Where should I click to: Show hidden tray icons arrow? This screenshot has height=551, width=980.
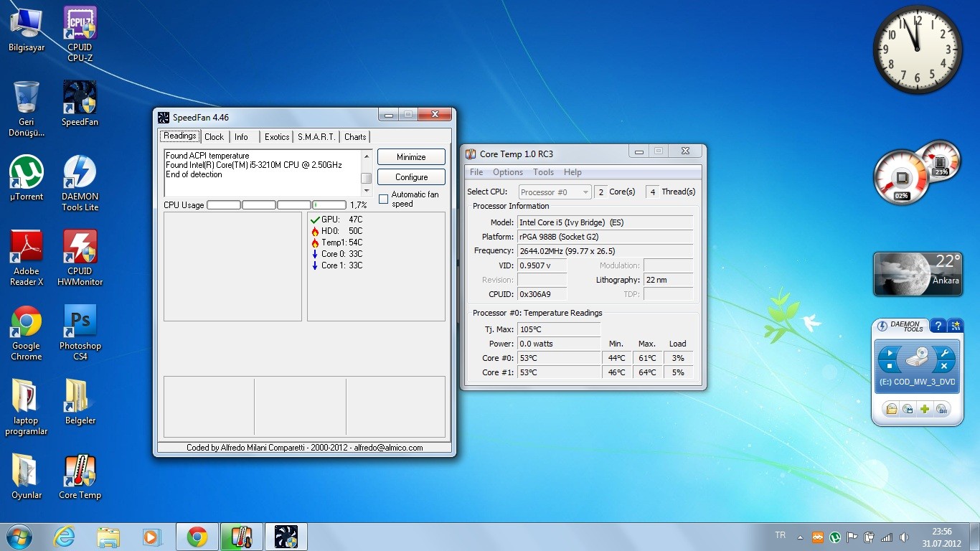(800, 537)
